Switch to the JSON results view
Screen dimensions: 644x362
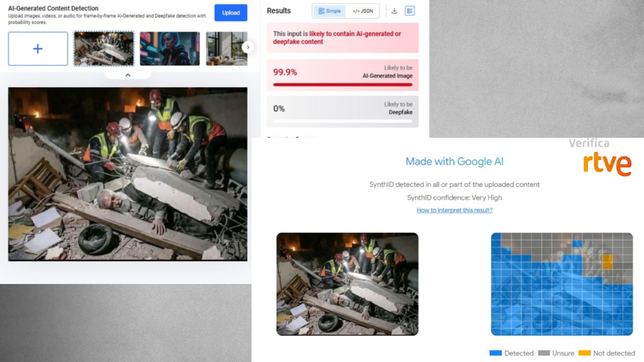(363, 11)
